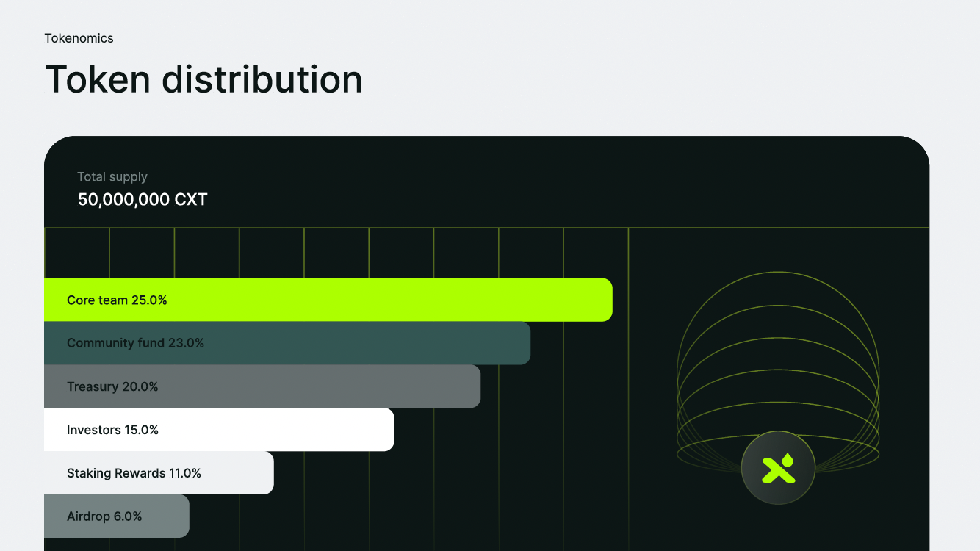Click the Tokenomics section label

coord(79,38)
